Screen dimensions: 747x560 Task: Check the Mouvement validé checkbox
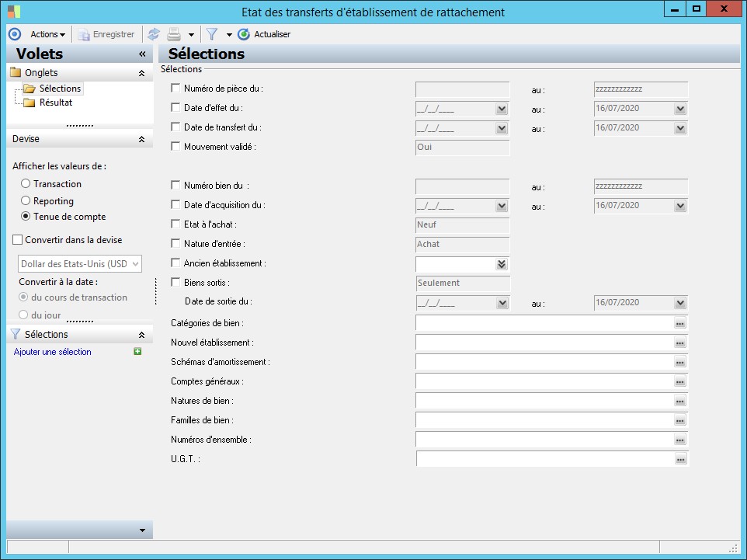175,146
